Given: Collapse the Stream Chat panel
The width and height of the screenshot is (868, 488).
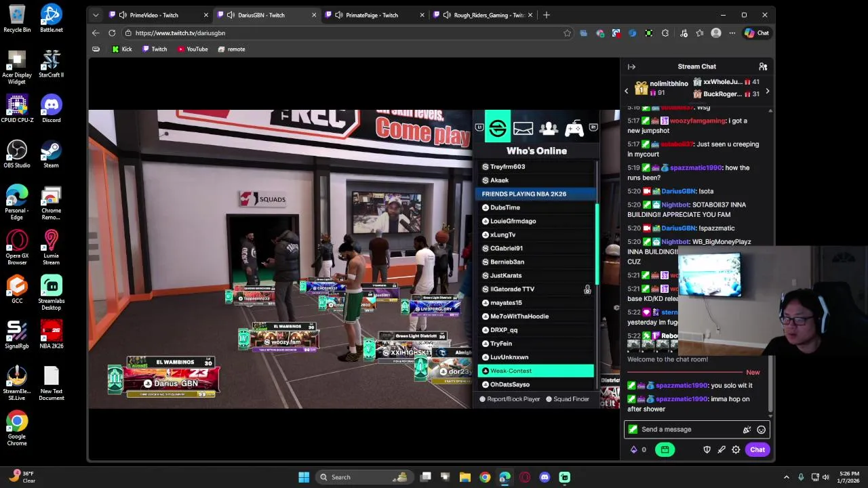Looking at the screenshot, I should click(631, 66).
